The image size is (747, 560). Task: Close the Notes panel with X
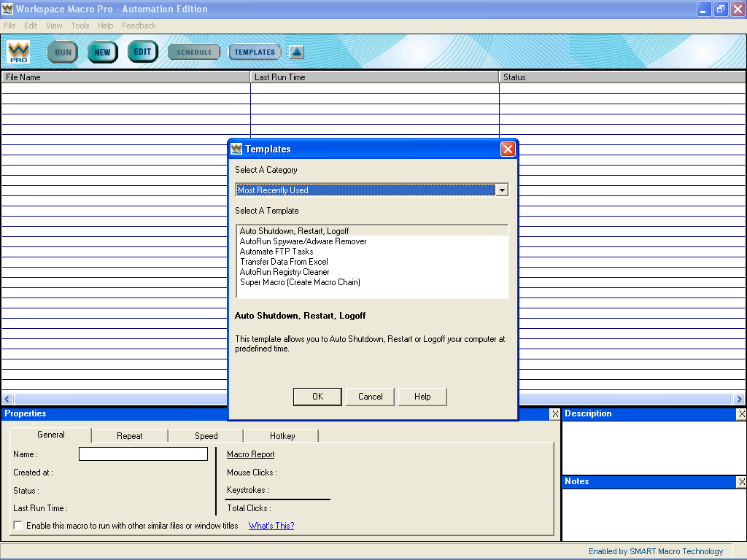(741, 482)
